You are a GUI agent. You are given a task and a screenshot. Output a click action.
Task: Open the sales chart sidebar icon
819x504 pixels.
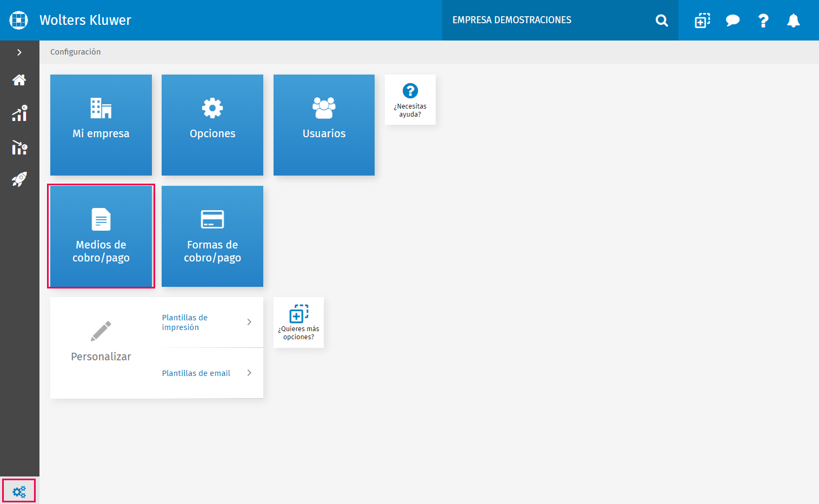pos(19,113)
